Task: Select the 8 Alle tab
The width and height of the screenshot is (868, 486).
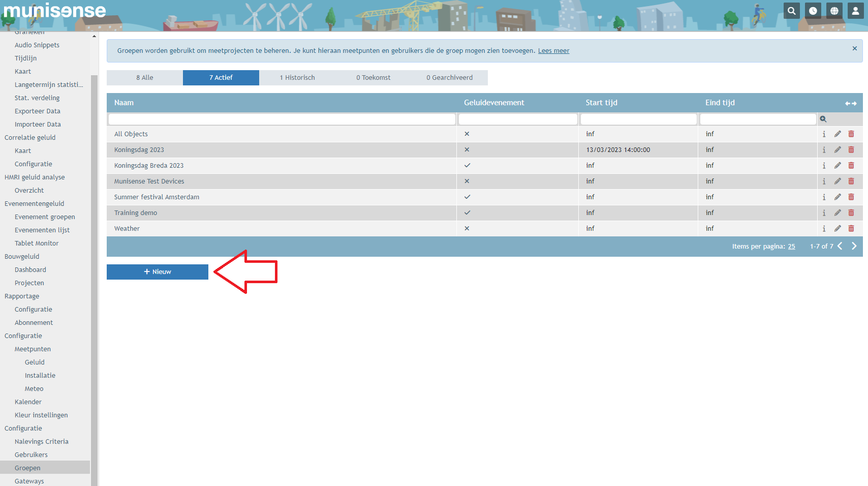Action: point(145,78)
